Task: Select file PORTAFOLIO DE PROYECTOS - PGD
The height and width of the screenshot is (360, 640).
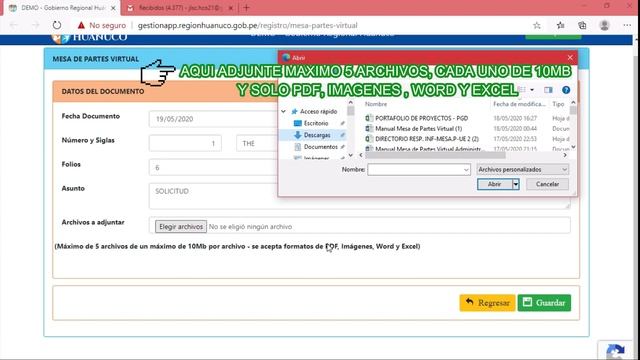Action: tap(421, 118)
